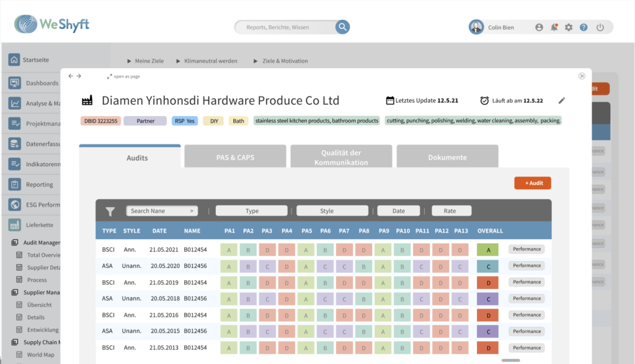Screen dimensions: 635x364
Task: Switch to the PAS & CAPS tab
Action: [235, 157]
